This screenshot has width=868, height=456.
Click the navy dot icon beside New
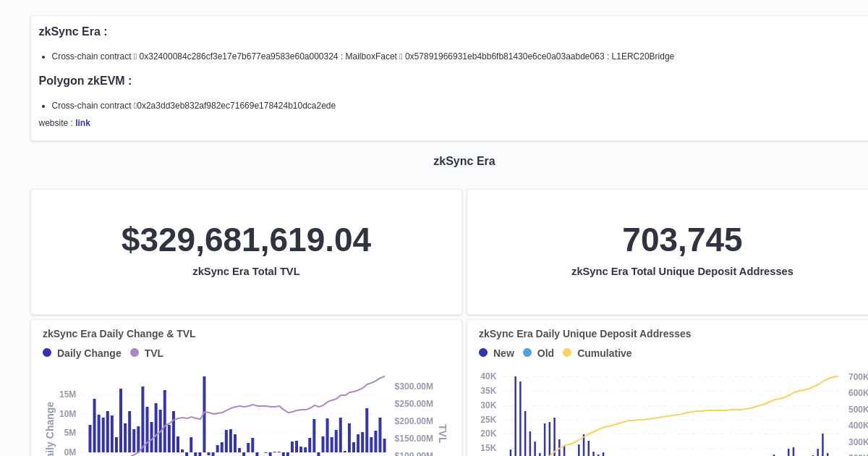tap(483, 353)
